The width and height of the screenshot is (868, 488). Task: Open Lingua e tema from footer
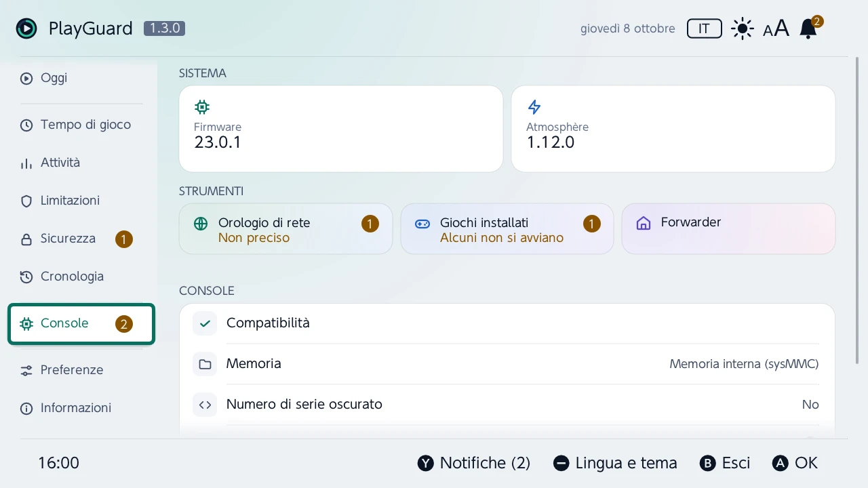click(x=615, y=463)
